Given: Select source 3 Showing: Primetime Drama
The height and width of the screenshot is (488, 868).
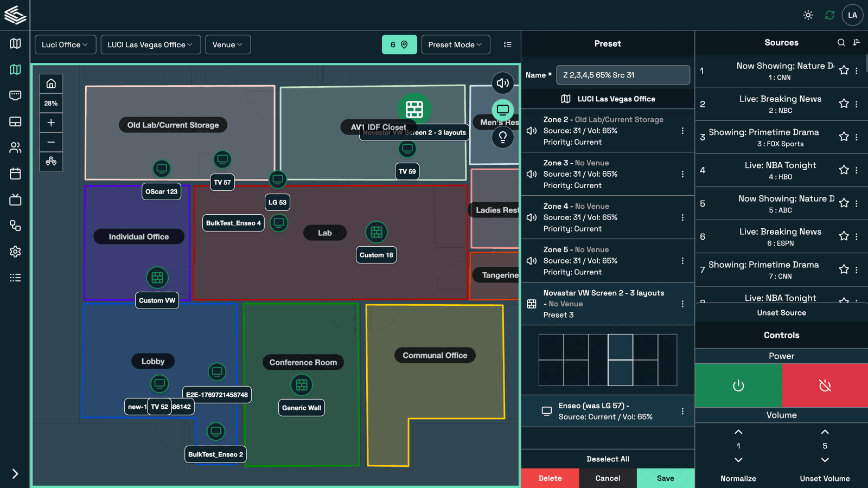Looking at the screenshot, I should pos(764,137).
